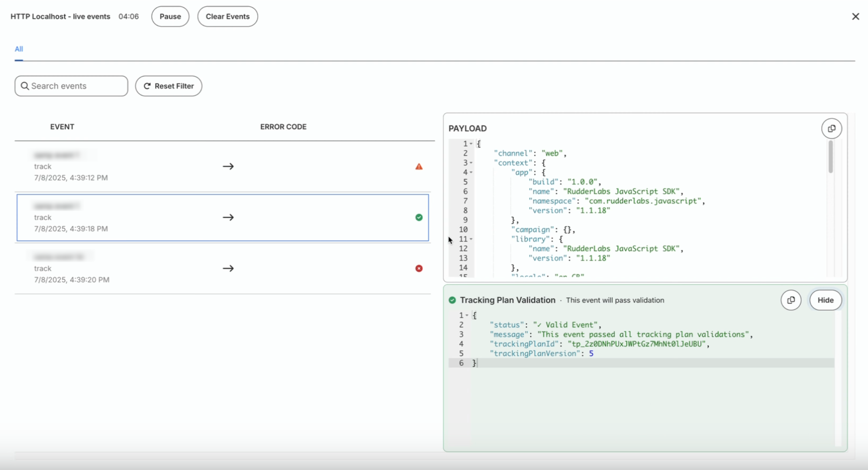Screen dimensions: 868x470
Task: Click "build": "1.0.0" line in payload
Action: point(565,182)
